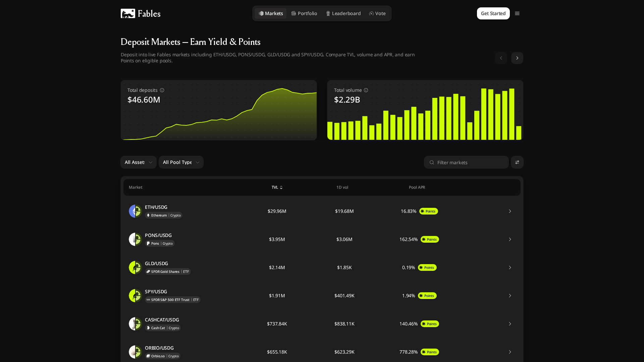Click the ORBIO/USDG pair token icon
This screenshot has height=362, width=644.
(x=136, y=352)
